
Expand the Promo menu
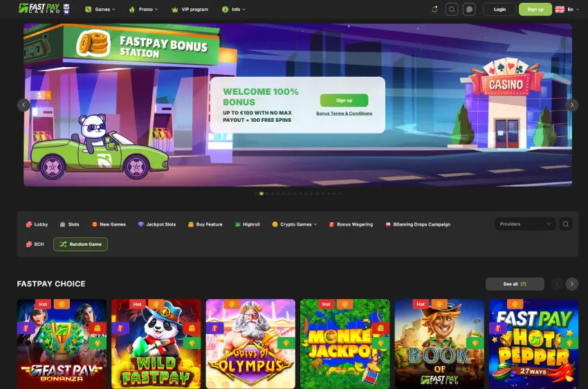143,10
